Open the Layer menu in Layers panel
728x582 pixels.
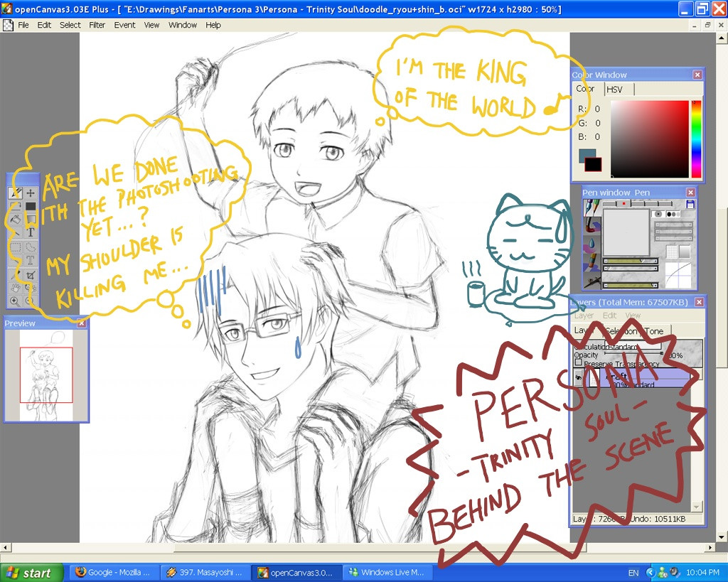(x=584, y=316)
